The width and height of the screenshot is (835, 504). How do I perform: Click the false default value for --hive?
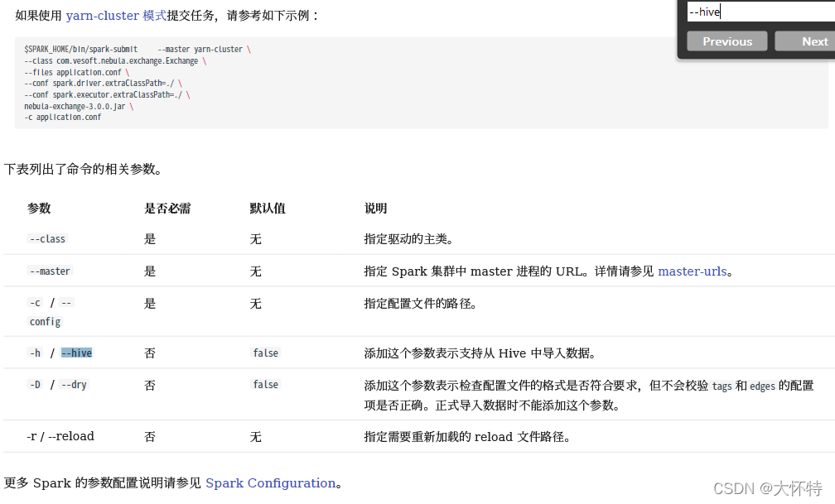pyautogui.click(x=265, y=353)
